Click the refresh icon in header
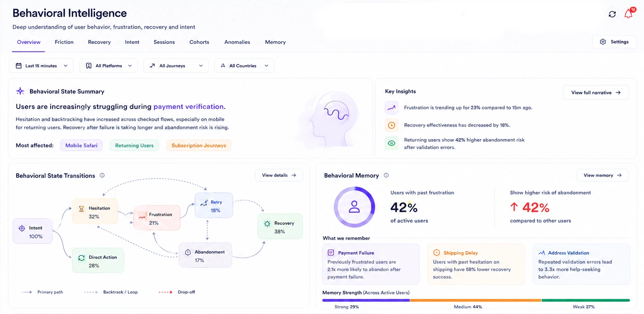The image size is (644, 314). (612, 14)
